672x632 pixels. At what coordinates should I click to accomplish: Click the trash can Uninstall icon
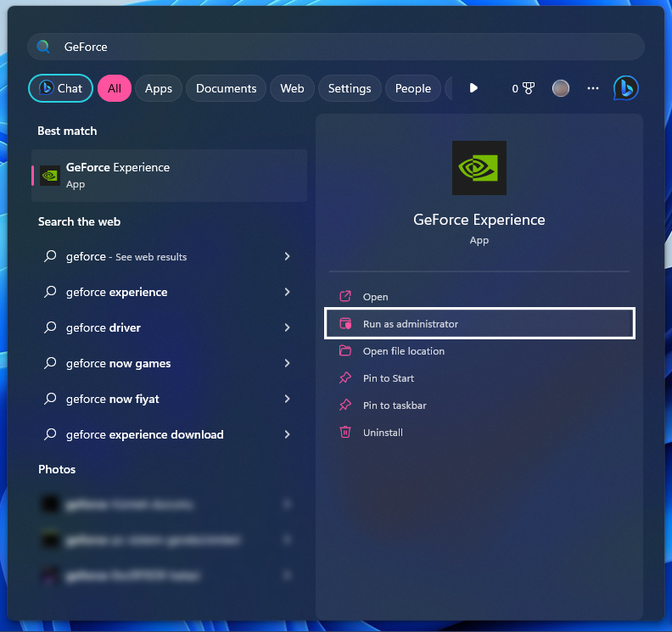(345, 432)
